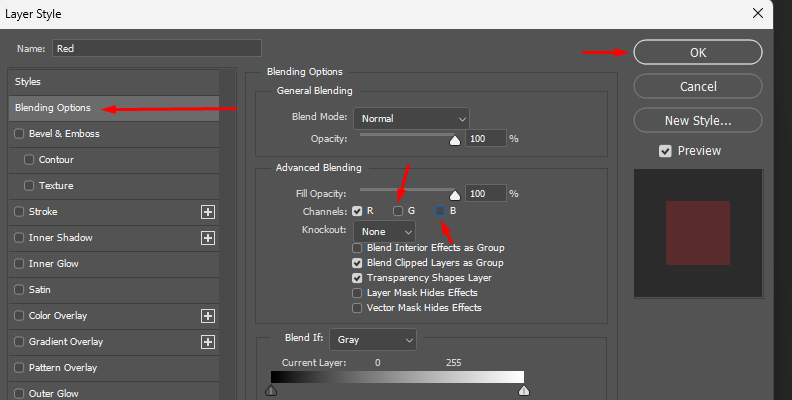The image size is (792, 400).
Task: Open the Satin settings row
Action: point(114,290)
